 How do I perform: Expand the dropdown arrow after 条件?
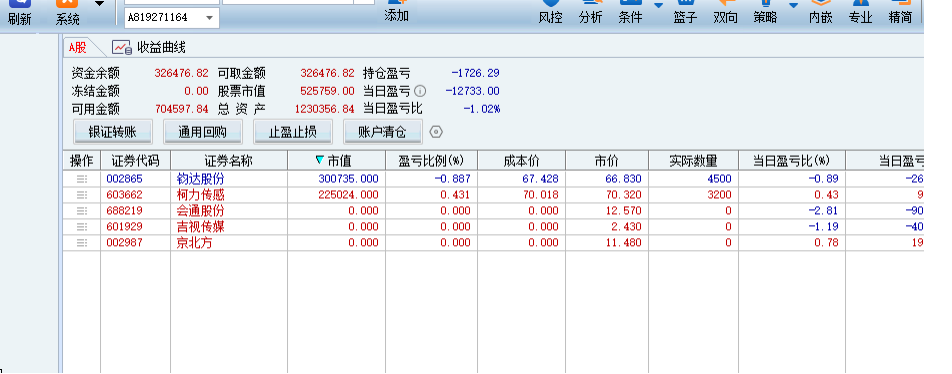click(658, 5)
